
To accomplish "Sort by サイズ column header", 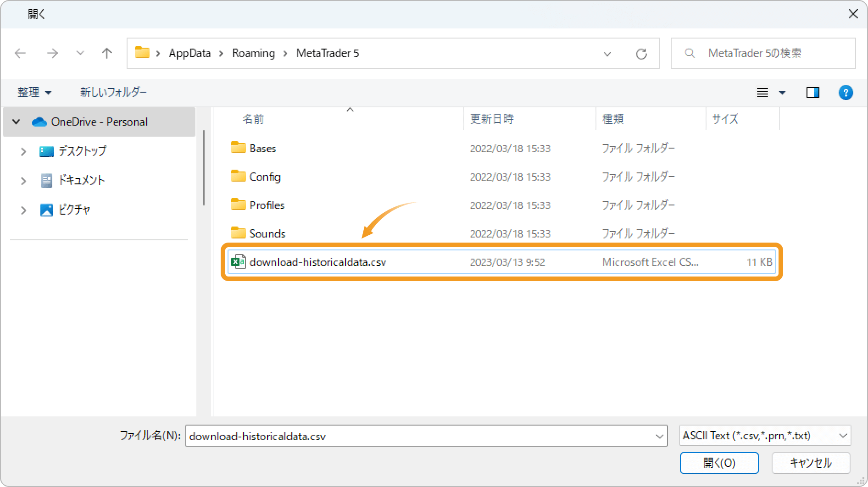I will coord(725,119).
